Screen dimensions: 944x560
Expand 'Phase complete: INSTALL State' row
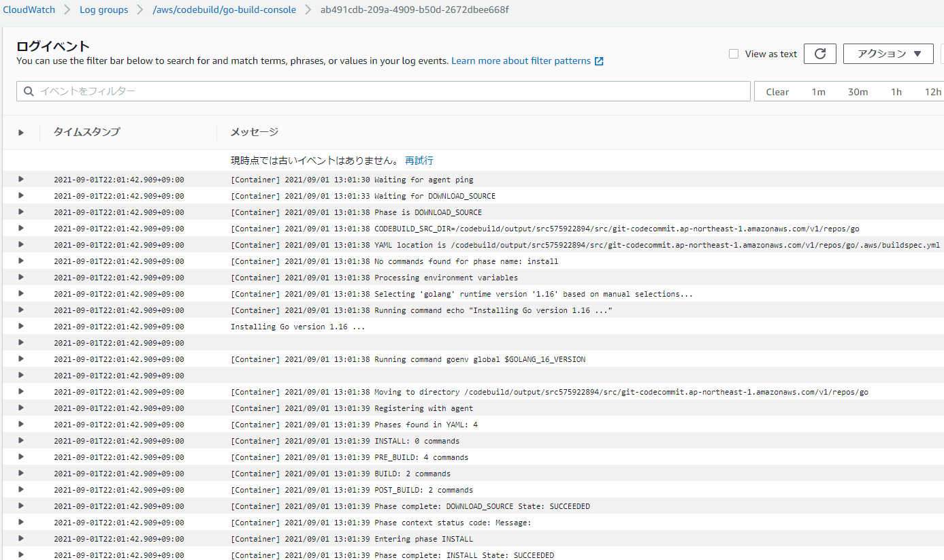tap(21, 555)
